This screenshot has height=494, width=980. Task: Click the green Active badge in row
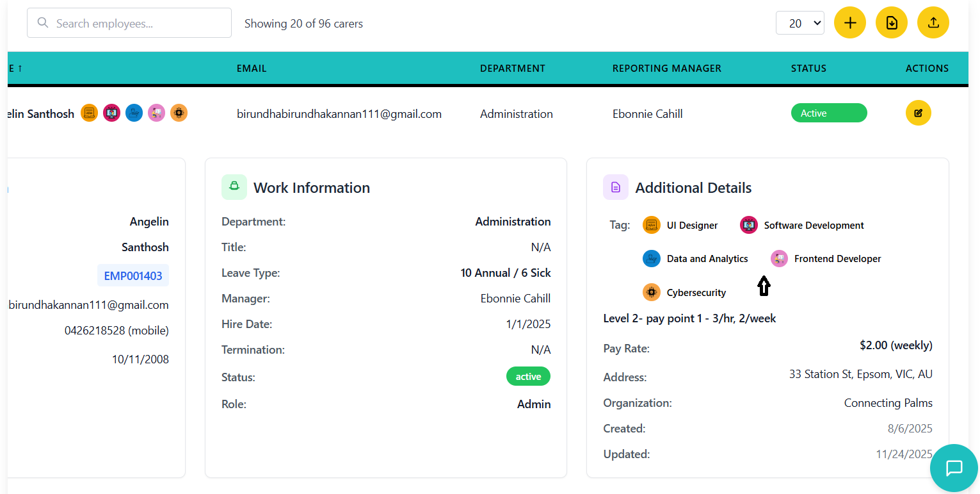(x=828, y=113)
